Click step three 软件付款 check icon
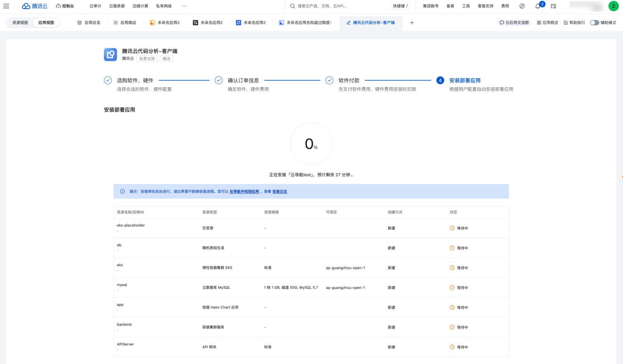Image resolution: width=623 pixels, height=364 pixels. tap(329, 80)
